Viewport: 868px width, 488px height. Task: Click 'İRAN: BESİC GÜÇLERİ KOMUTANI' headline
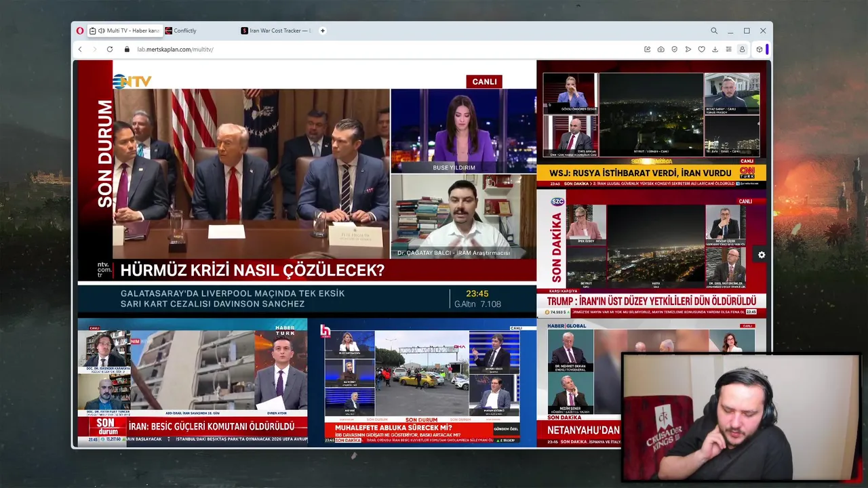[x=212, y=426]
